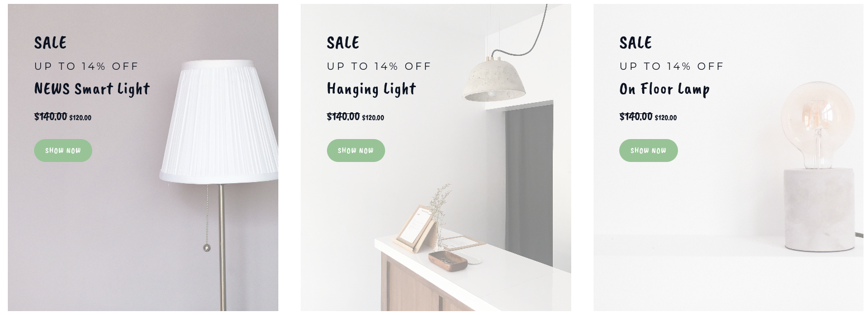Screen dimensions: 868x315
Task: Click the white pleated lampshade image
Action: [x=220, y=121]
